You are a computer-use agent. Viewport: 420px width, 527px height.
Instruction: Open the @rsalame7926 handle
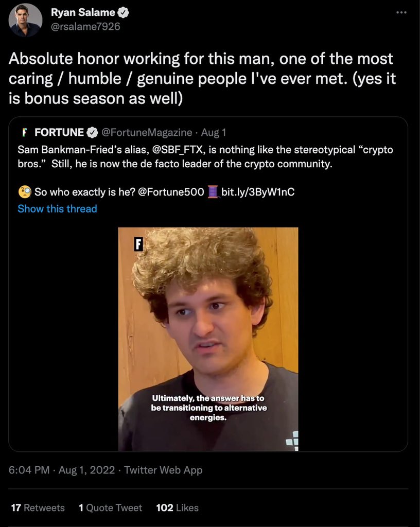[x=85, y=26]
